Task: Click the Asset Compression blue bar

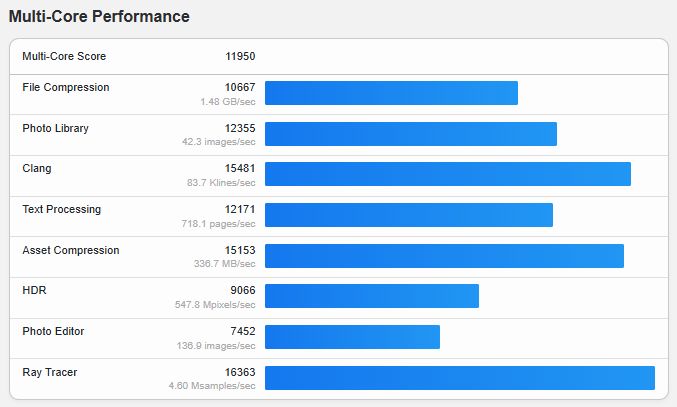Action: tap(444, 256)
